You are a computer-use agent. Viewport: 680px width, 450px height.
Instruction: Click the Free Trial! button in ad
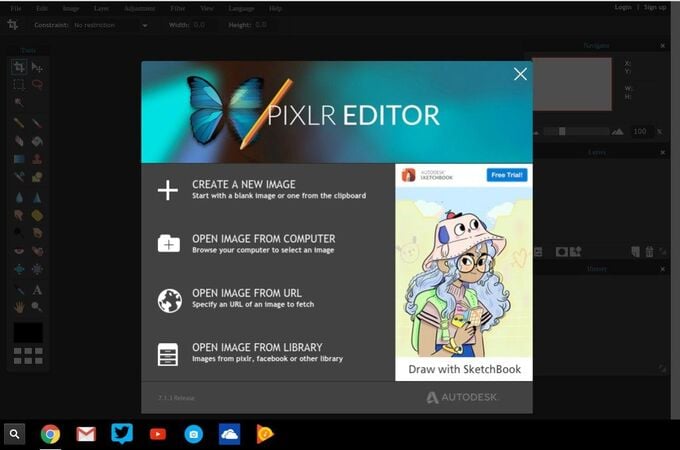point(507,175)
